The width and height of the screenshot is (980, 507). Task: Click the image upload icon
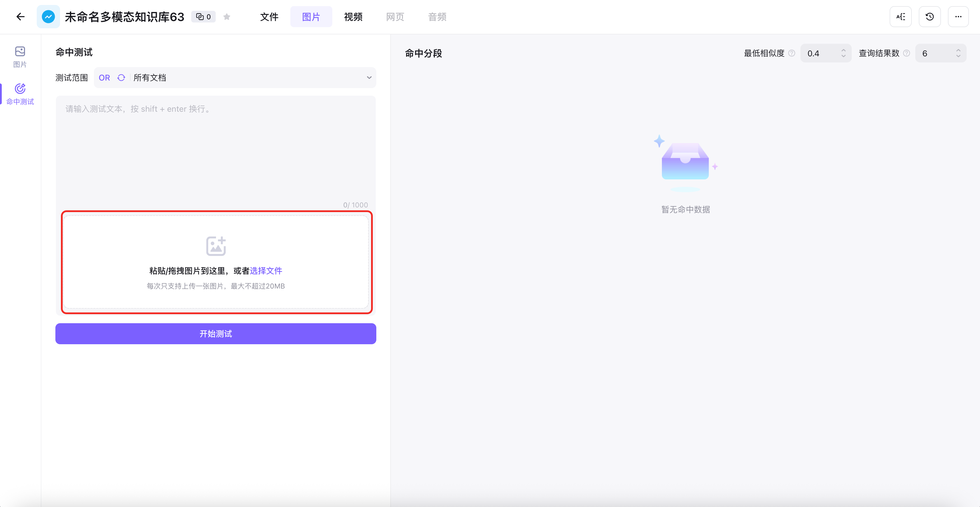pos(216,246)
